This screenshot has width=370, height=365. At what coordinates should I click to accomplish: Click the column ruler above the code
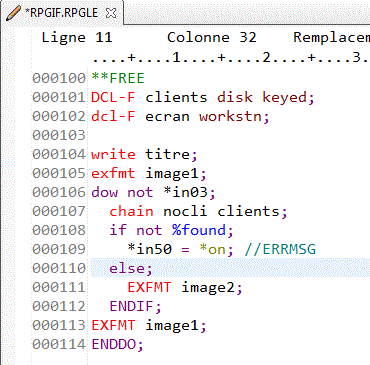tap(230, 58)
